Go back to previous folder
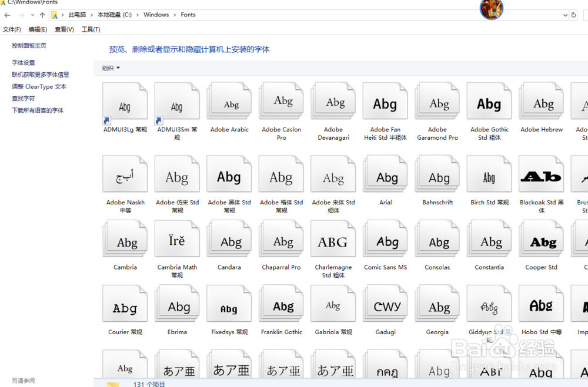Viewport: 588px width, 387px height. click(x=7, y=15)
